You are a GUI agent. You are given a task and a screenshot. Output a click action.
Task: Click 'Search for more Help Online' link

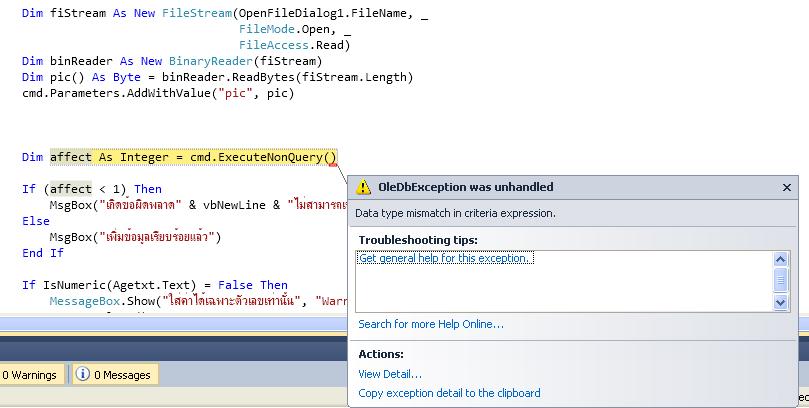pyautogui.click(x=431, y=324)
